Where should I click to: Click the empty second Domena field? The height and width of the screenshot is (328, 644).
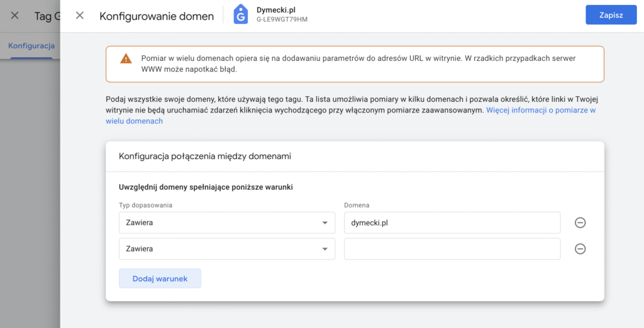452,249
